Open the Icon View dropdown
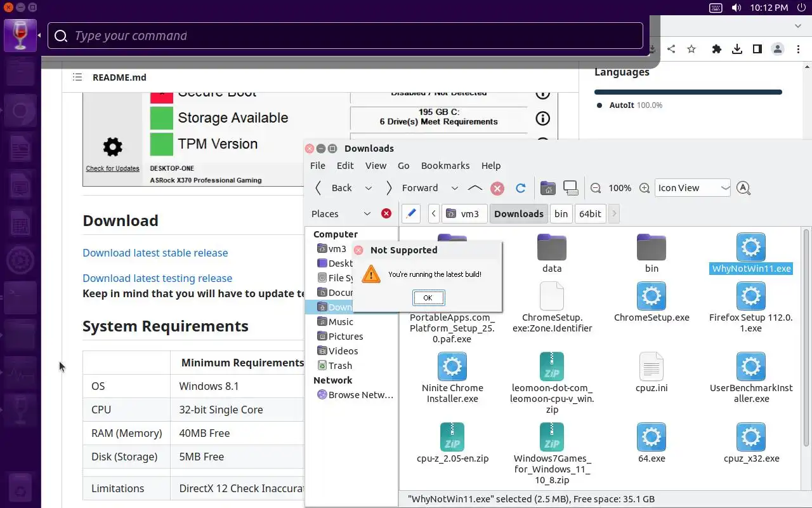Viewport: 812px width, 508px height. [x=693, y=188]
